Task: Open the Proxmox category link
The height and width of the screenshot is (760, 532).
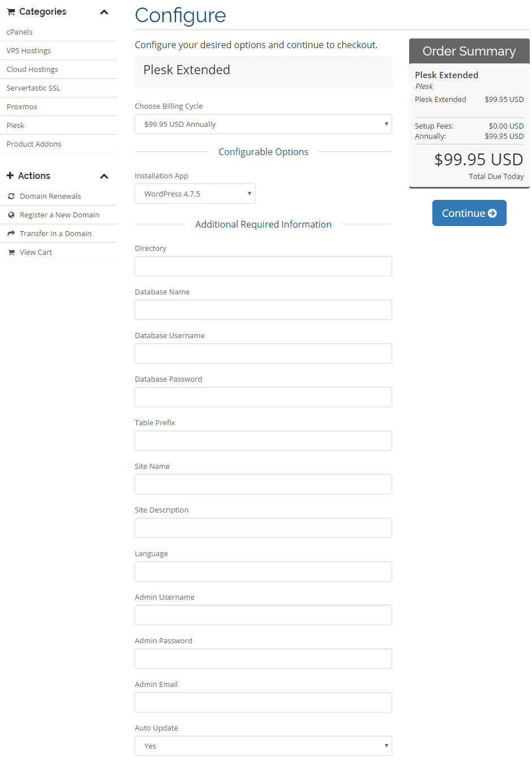Action: (22, 106)
